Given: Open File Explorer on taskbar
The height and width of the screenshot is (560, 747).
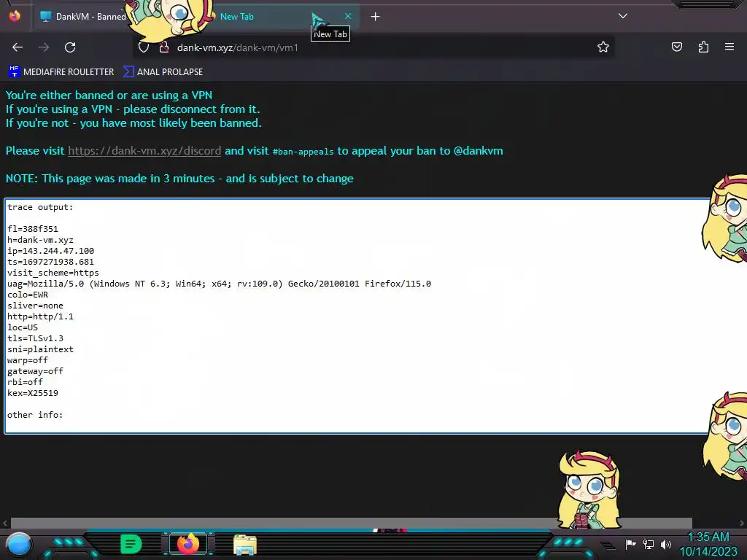Looking at the screenshot, I should pyautogui.click(x=245, y=545).
